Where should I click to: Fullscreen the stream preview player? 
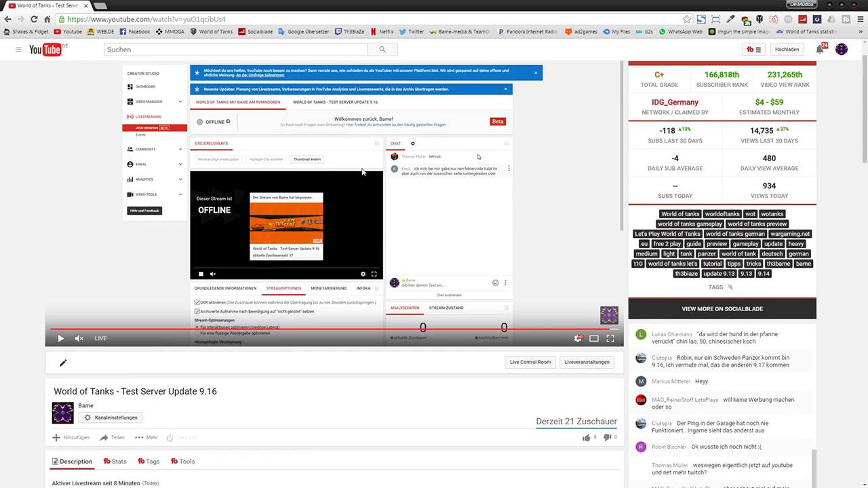click(x=374, y=274)
